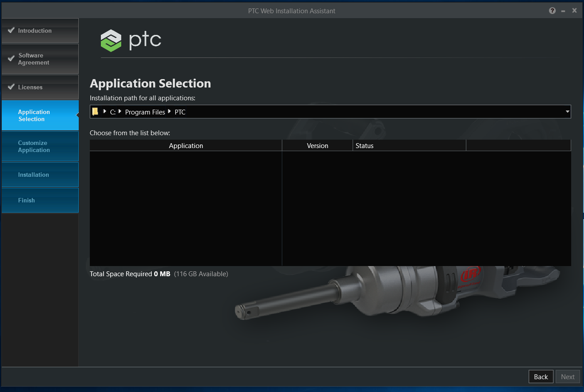Click the Application column header
Screen dimensions: 584x392
[186, 145]
